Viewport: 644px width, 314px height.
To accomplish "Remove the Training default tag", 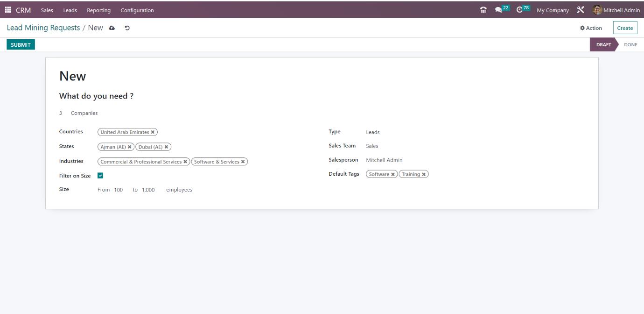I will click(424, 174).
